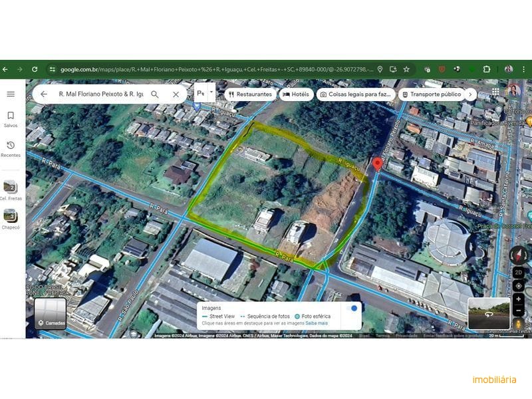The image size is (532, 399).
Task: Click the search magnifier icon
Action: click(x=155, y=94)
